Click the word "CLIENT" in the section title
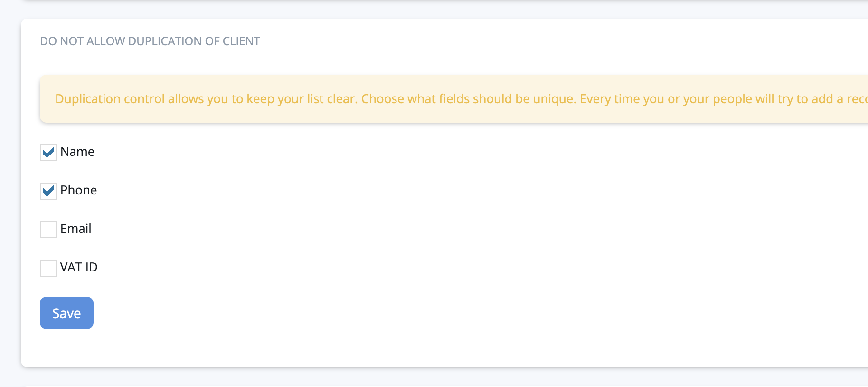 coord(241,41)
